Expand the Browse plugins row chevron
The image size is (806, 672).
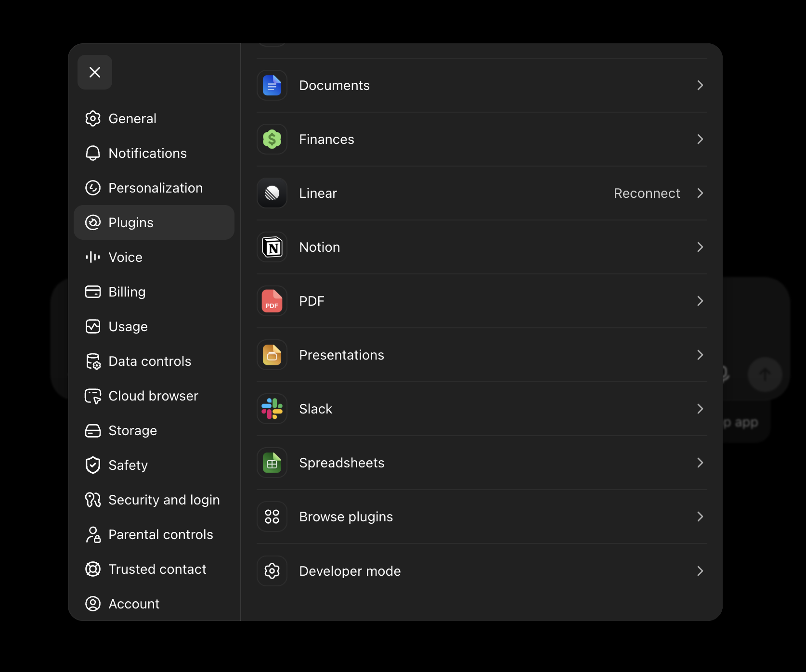point(700,517)
